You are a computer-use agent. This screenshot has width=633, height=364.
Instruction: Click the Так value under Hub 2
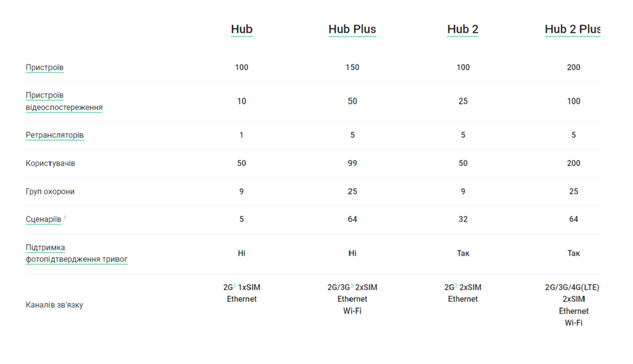(463, 253)
